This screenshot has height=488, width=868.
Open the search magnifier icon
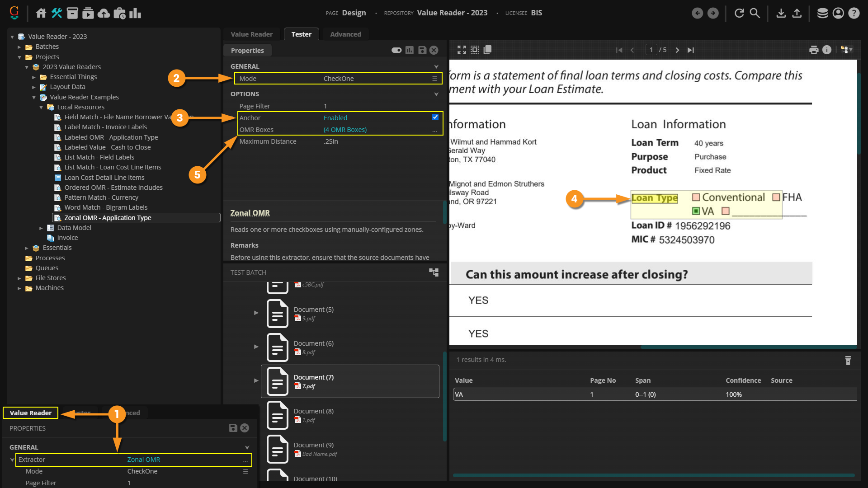click(x=755, y=13)
